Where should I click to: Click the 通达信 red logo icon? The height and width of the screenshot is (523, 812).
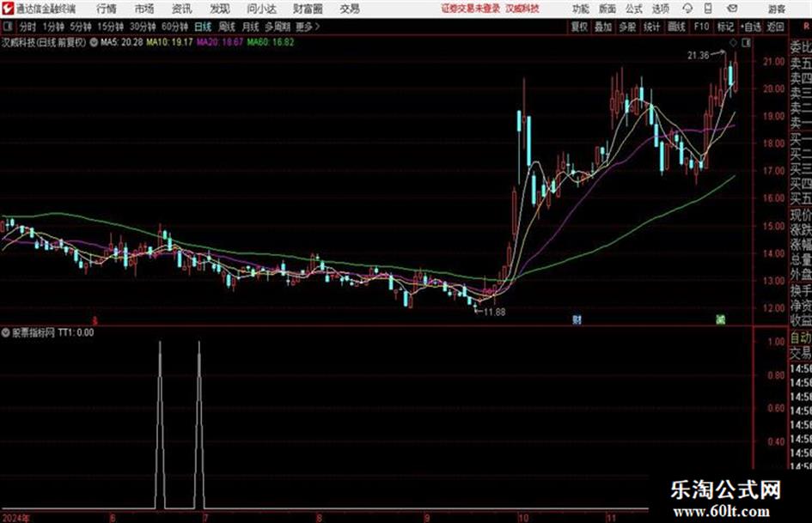8,9
